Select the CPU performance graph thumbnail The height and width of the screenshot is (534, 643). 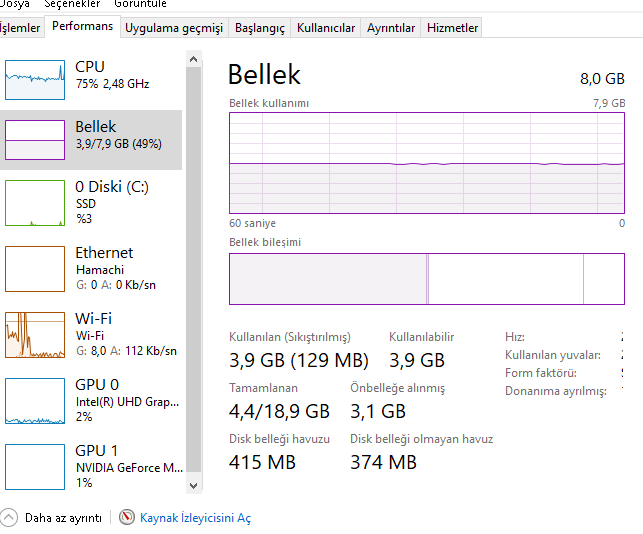35,79
